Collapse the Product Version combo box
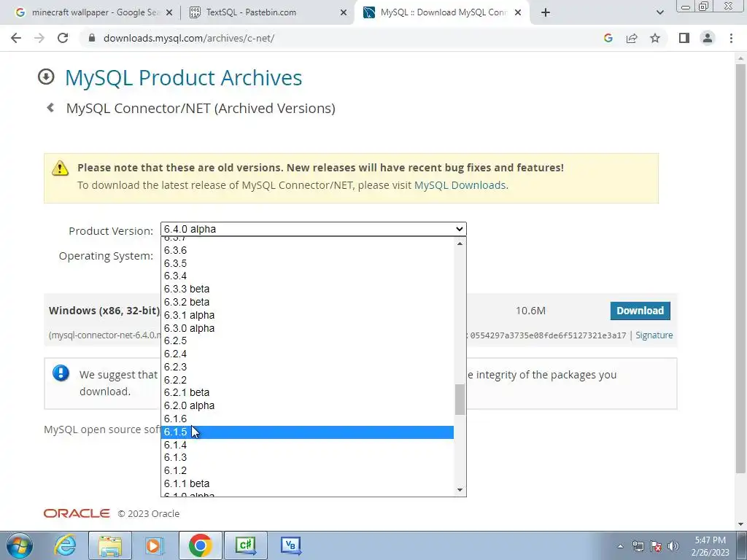The image size is (747, 560). point(314,229)
